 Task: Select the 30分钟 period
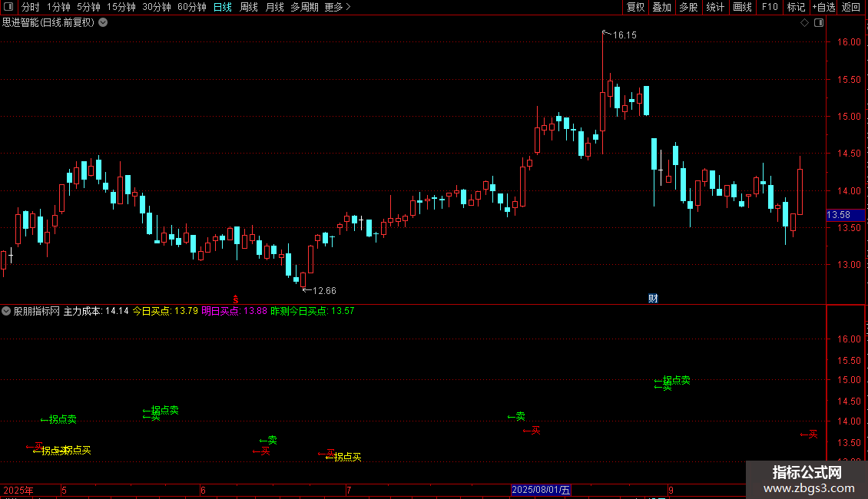point(157,7)
